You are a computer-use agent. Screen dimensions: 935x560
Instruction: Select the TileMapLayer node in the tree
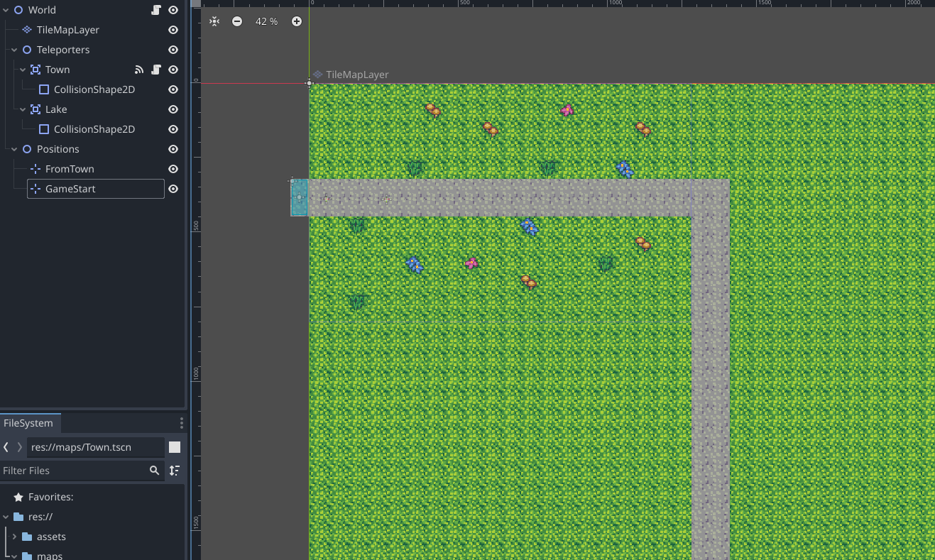click(68, 30)
